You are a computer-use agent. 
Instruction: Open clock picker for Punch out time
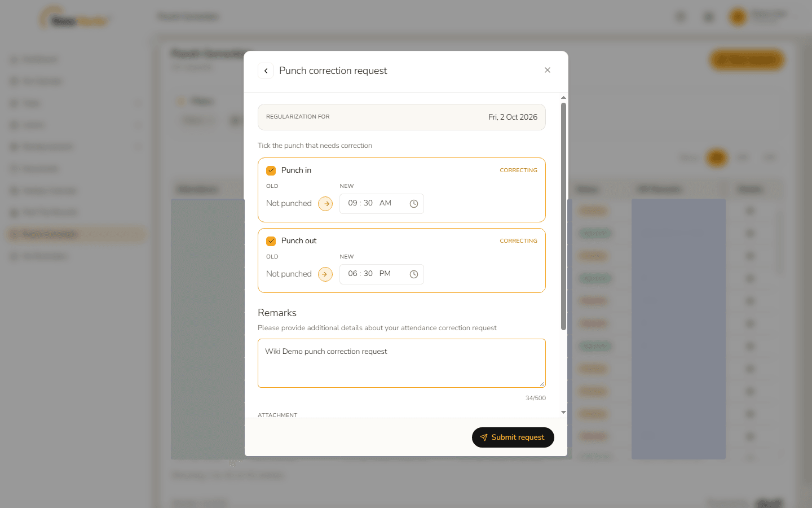(414, 274)
